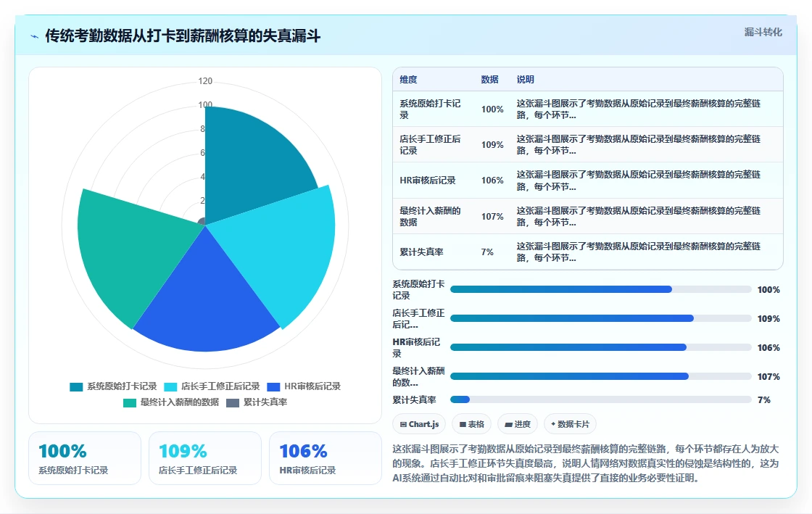812x514 pixels.
Task: Click the 表格 tag
Action: [x=472, y=424]
